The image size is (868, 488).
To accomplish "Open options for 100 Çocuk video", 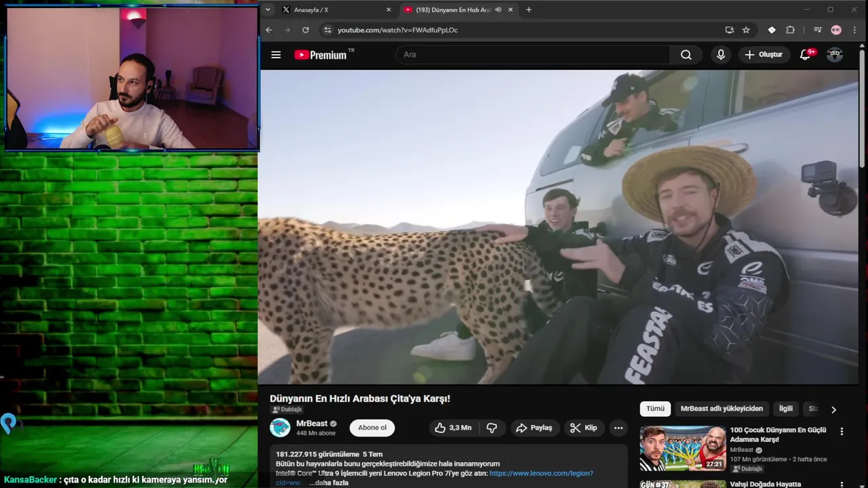I will point(842,431).
